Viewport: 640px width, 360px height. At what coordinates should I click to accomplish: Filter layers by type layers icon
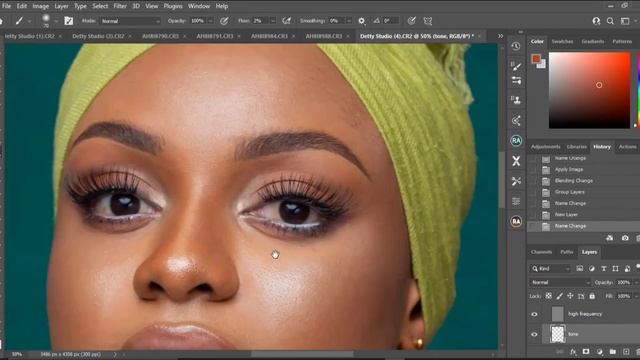click(604, 269)
